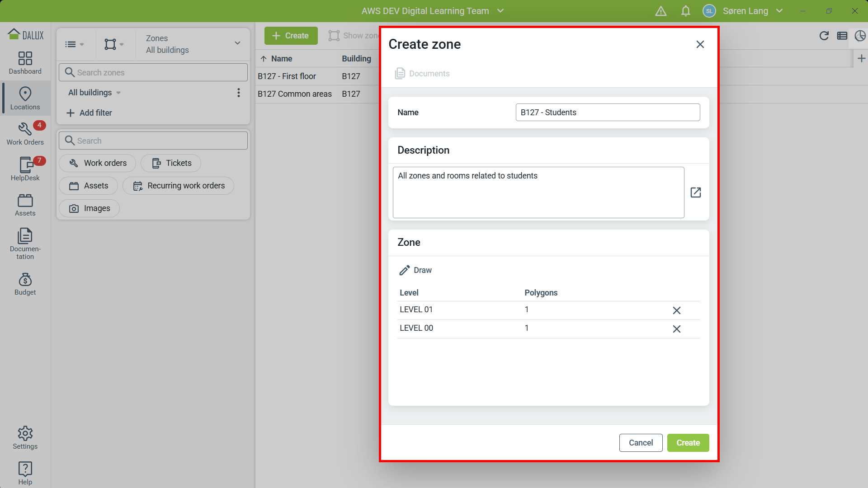Collapse the Zones All buildings panel
Screen dimensions: 868x488
[x=237, y=43]
